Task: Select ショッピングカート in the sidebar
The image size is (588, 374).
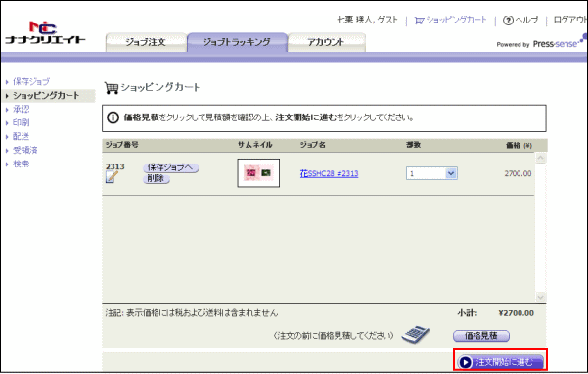Action: pyautogui.click(x=46, y=95)
